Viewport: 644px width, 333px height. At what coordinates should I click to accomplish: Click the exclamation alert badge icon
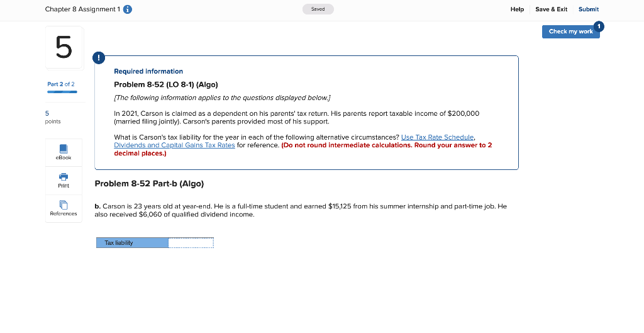[99, 58]
